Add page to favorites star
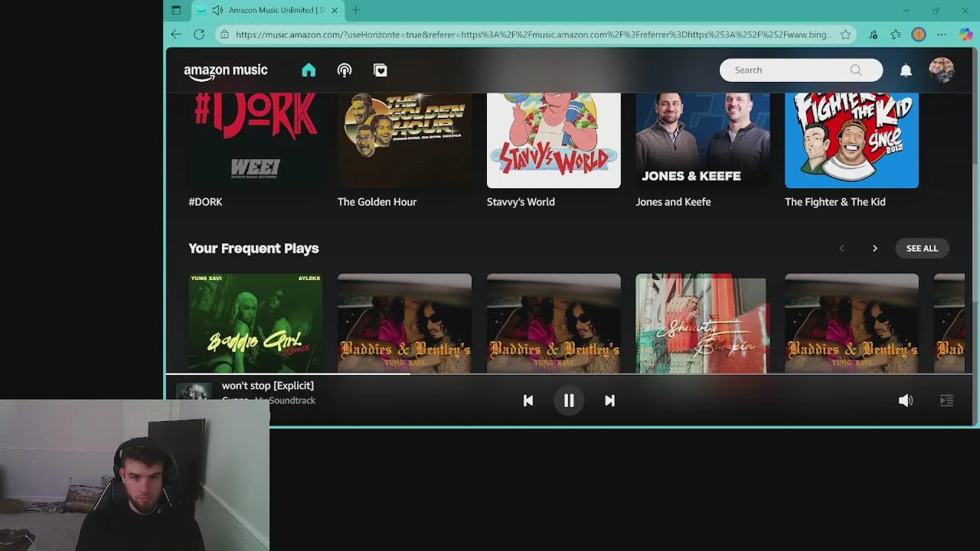980x551 pixels. [845, 34]
